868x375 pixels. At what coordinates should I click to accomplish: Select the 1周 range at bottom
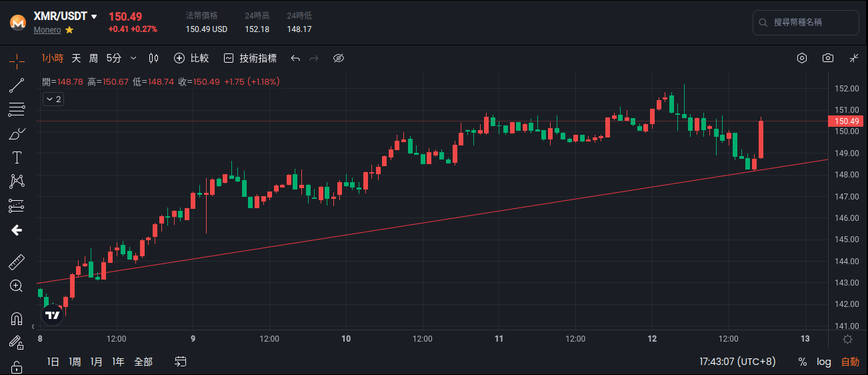click(x=75, y=362)
